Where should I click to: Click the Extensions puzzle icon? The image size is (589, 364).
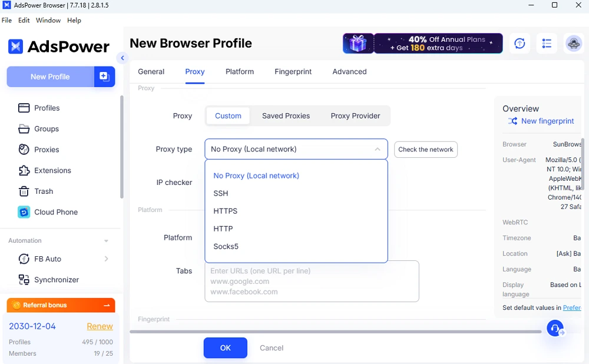tap(24, 171)
